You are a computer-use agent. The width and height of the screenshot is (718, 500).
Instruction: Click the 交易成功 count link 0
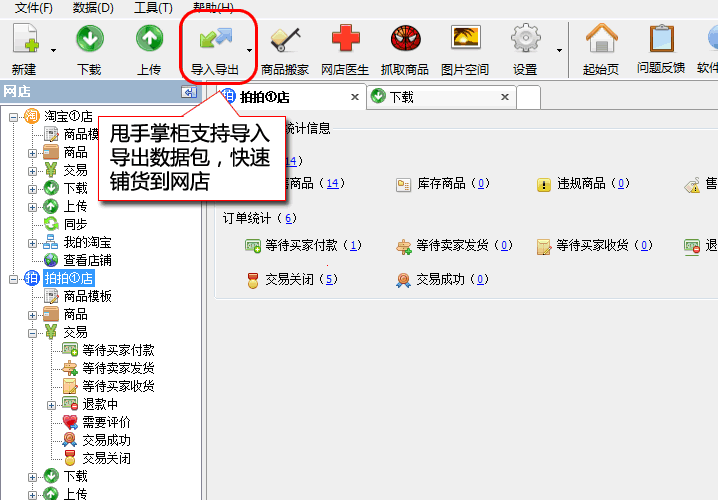click(x=480, y=279)
